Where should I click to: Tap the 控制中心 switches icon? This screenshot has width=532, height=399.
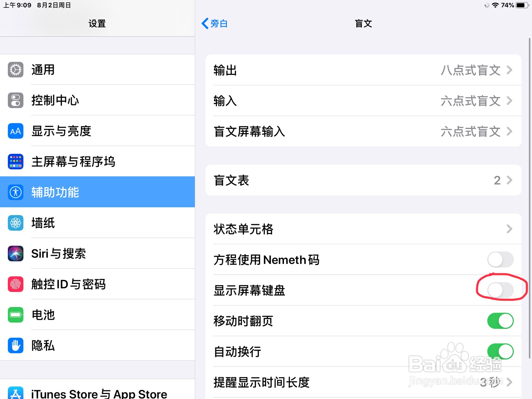tap(16, 100)
